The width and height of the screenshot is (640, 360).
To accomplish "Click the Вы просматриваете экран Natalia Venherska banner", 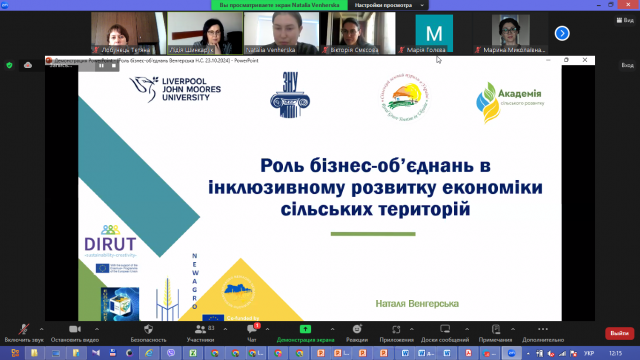I will pos(279,5).
